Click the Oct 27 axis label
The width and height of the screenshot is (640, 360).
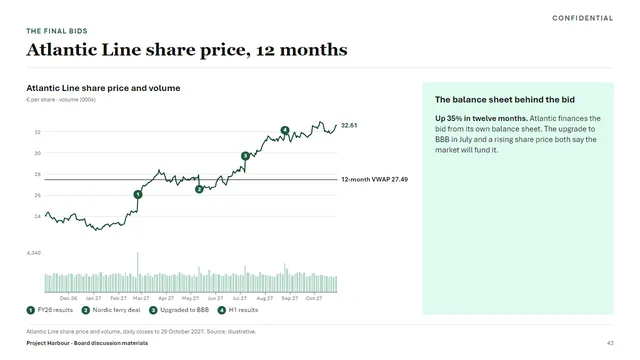pos(314,298)
